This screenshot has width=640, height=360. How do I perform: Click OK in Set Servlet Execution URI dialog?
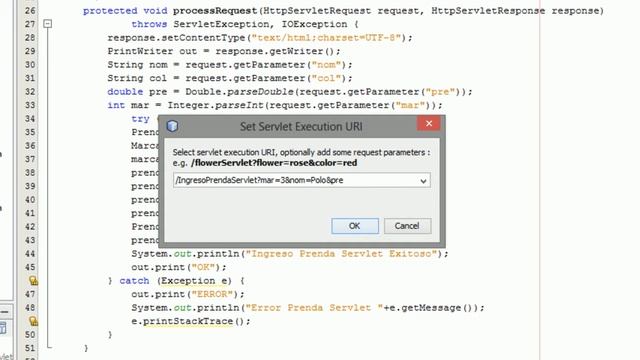[355, 226]
